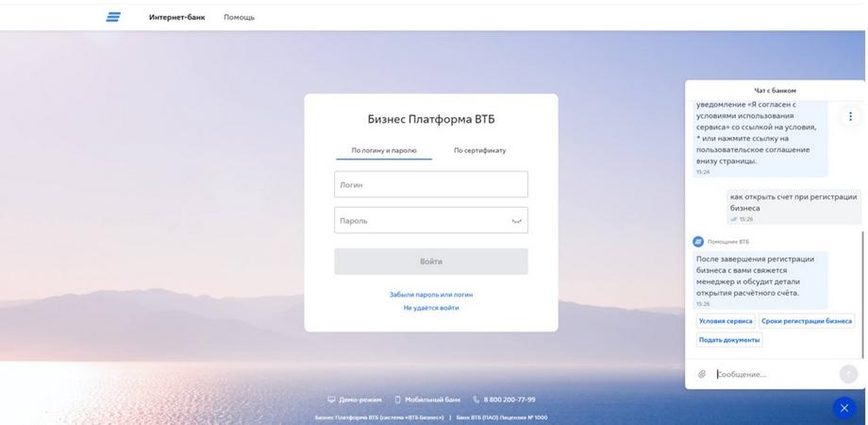Click the chat panel scrollbar
868x425 pixels.
point(863,294)
